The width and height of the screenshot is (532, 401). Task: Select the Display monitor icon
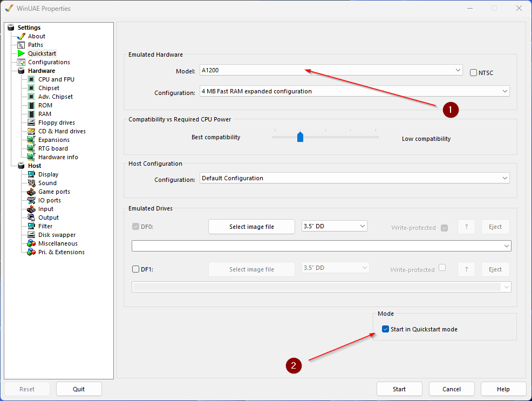pyautogui.click(x=31, y=174)
